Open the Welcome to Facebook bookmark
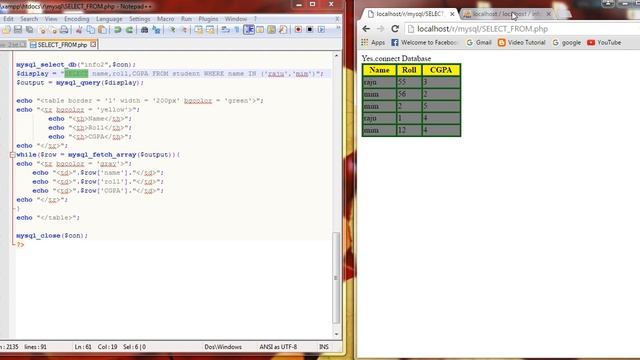Image resolution: width=640 pixels, height=360 pixels. click(x=424, y=42)
